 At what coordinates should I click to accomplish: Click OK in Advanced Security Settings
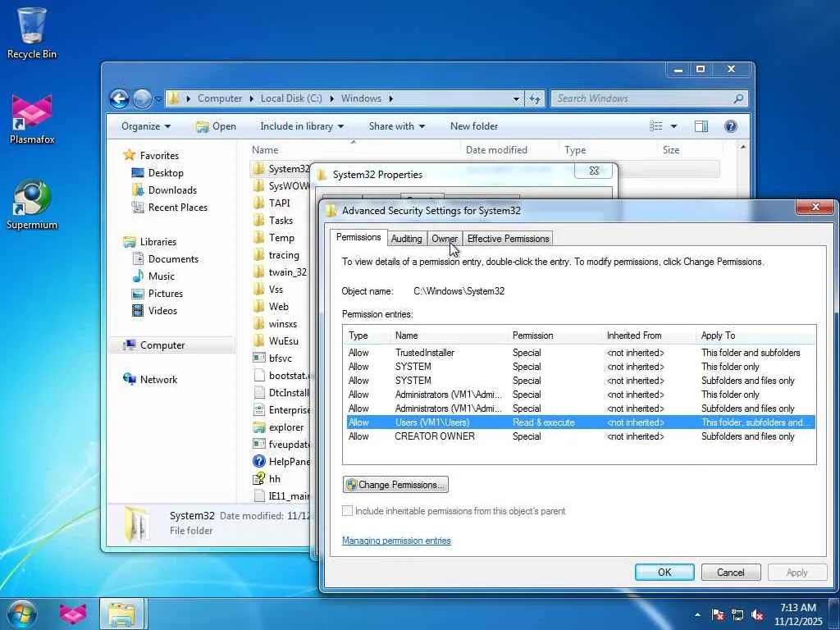click(664, 572)
